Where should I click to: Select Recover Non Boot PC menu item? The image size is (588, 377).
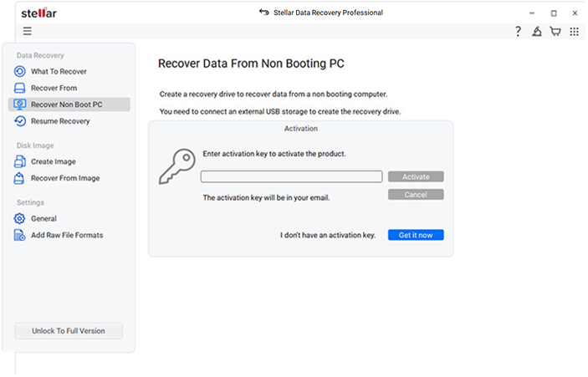click(67, 104)
